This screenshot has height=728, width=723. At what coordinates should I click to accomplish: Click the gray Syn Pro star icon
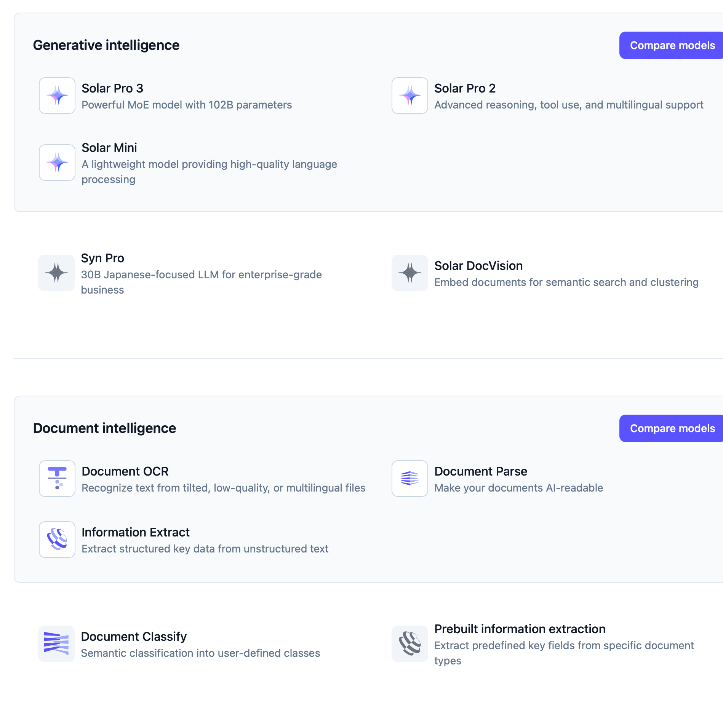56,273
